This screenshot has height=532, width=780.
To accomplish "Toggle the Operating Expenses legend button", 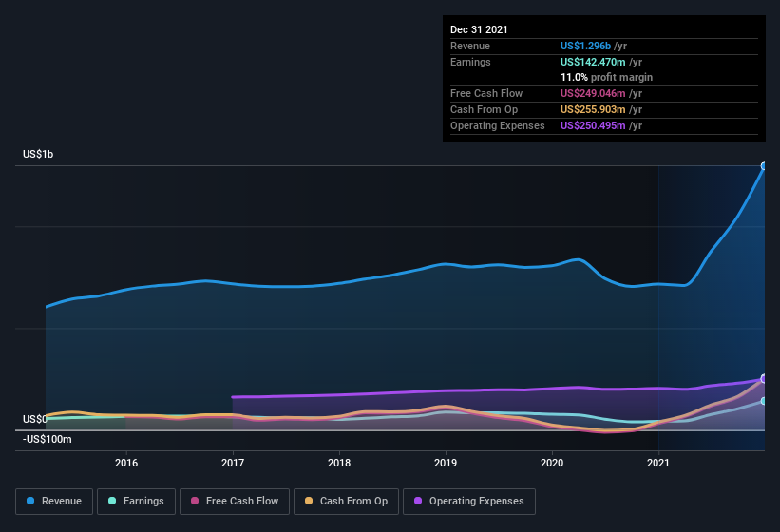I will click(469, 502).
